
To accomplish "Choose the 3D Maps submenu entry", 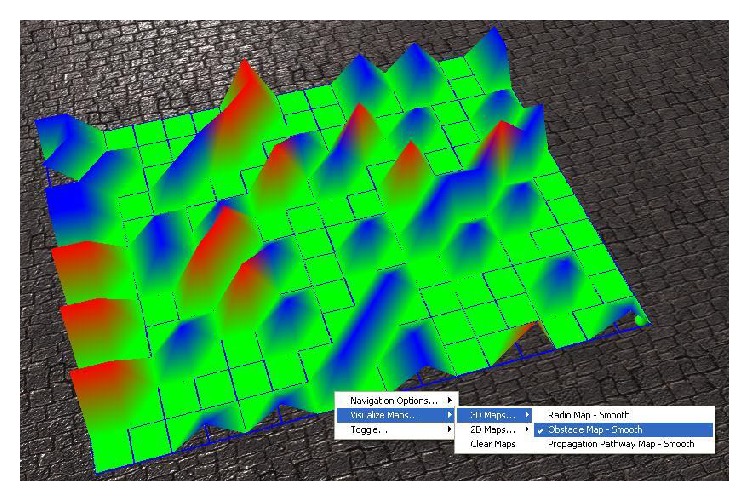I will point(494,415).
